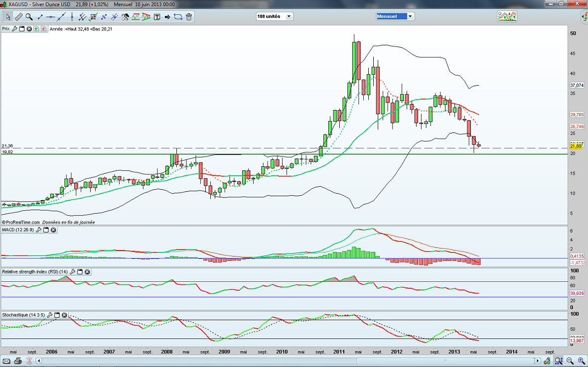The image size is (588, 367).
Task: Open the 100 unités dropdown
Action: coord(275,16)
